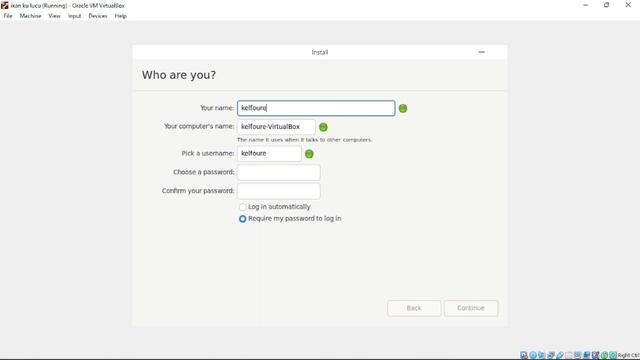Minimize the Install dialog
The image size is (640, 360).
click(x=481, y=52)
